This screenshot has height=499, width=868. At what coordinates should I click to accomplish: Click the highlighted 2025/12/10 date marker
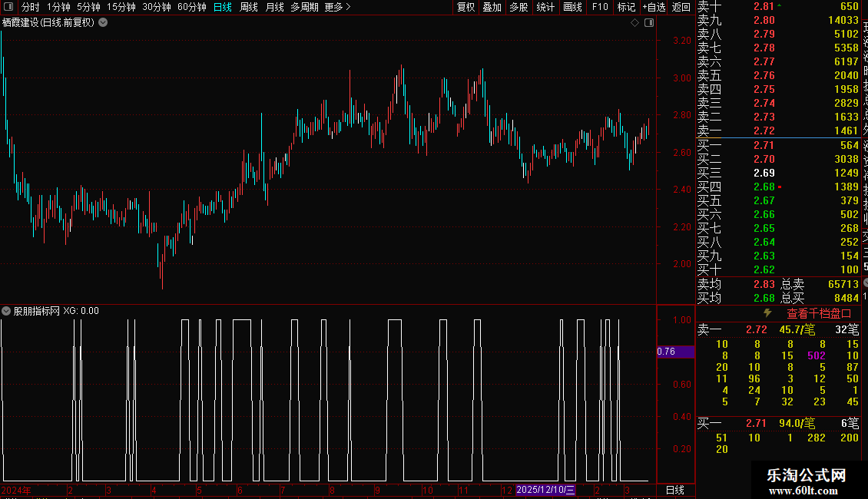click(x=545, y=490)
